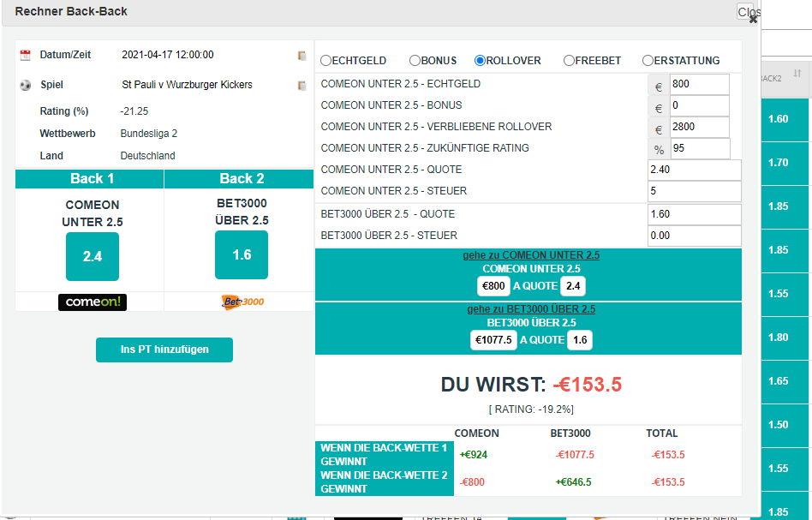Edit the VERBLIEBENE ROLLOVER field
The image size is (812, 520).
pos(699,127)
